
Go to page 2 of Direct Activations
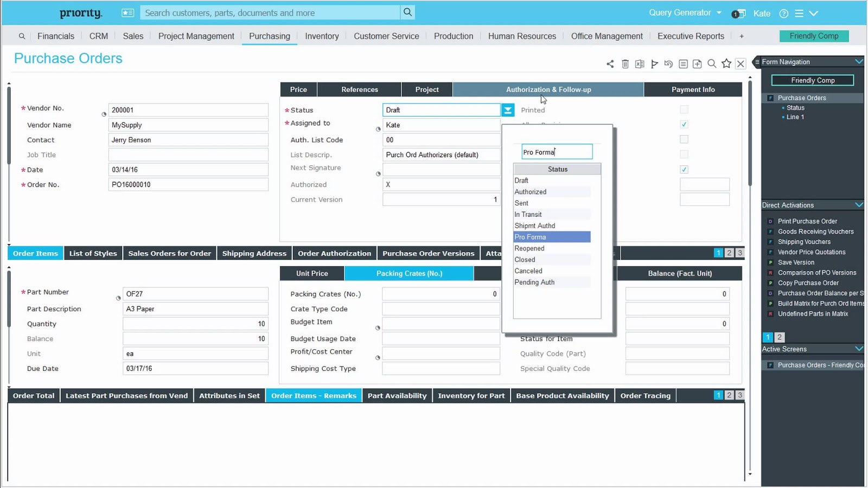780,337
